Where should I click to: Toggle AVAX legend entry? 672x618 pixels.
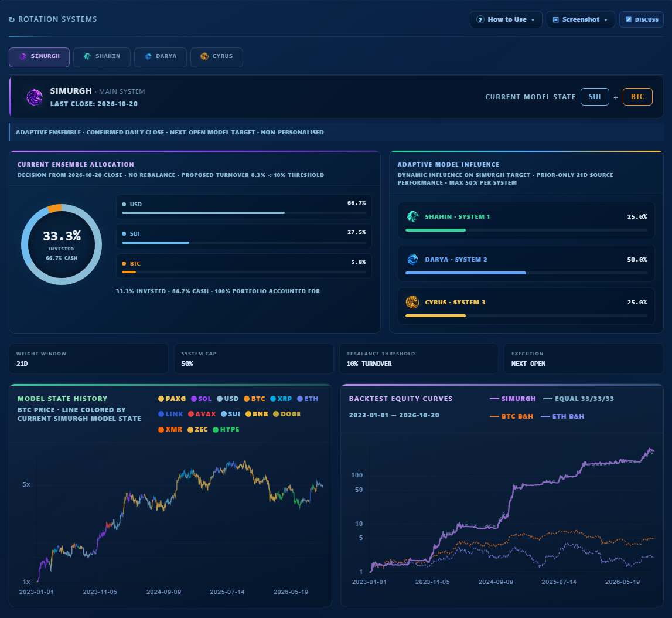[x=202, y=415]
